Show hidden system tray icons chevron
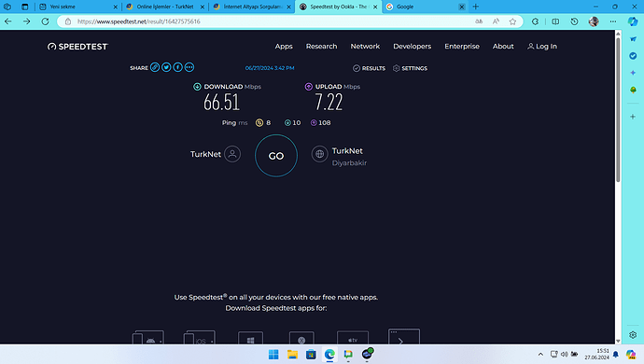 coord(540,354)
